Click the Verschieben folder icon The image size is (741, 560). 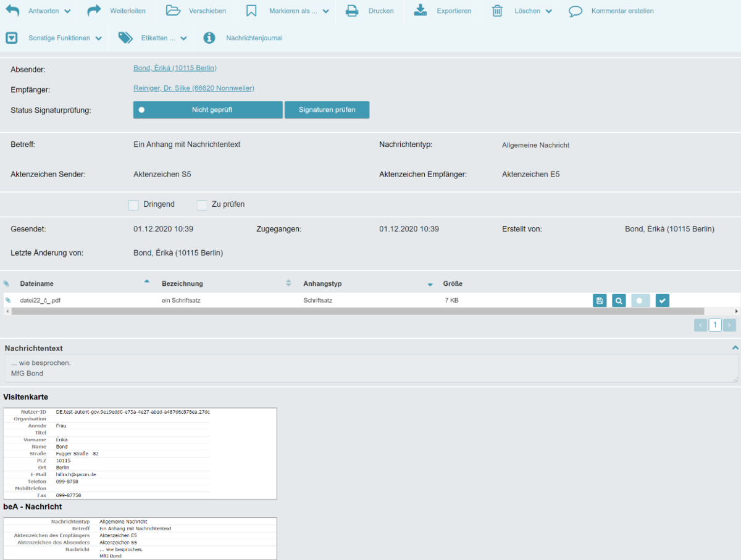173,10
